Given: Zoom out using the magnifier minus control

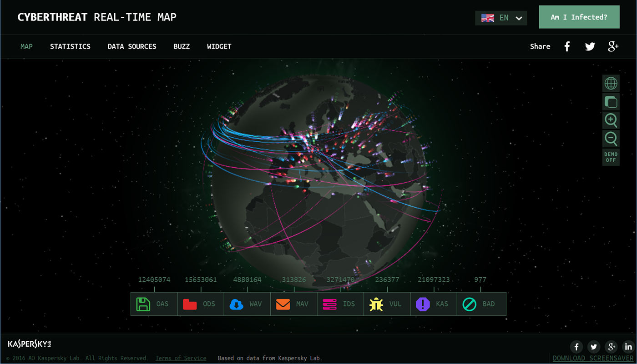Looking at the screenshot, I should (611, 139).
